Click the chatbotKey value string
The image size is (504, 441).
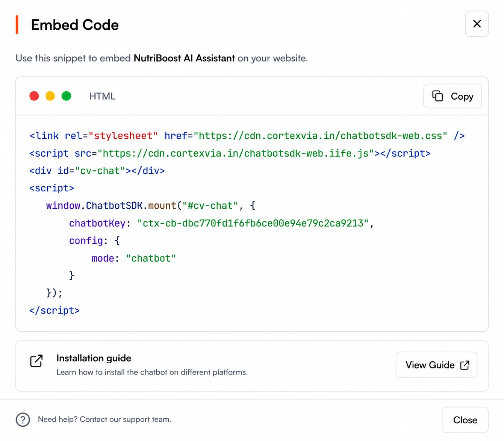(x=253, y=223)
